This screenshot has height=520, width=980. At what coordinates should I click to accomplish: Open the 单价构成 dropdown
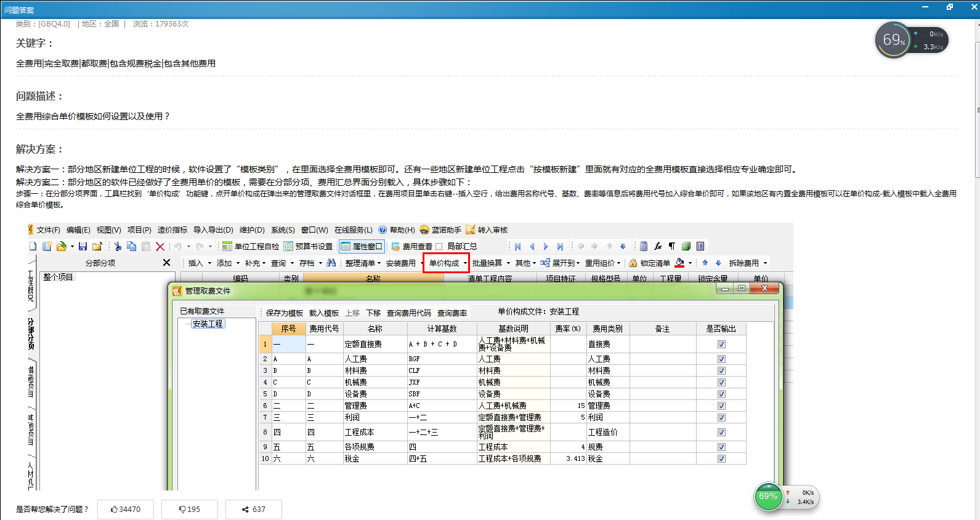[x=465, y=263]
